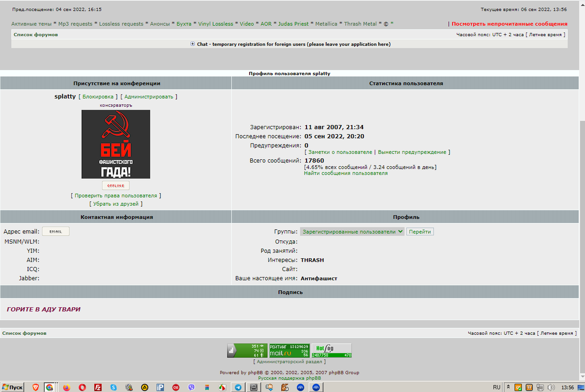Image resolution: width=585 pixels, height=392 pixels.
Task: Open volume speaker tray icon
Action: point(551,387)
